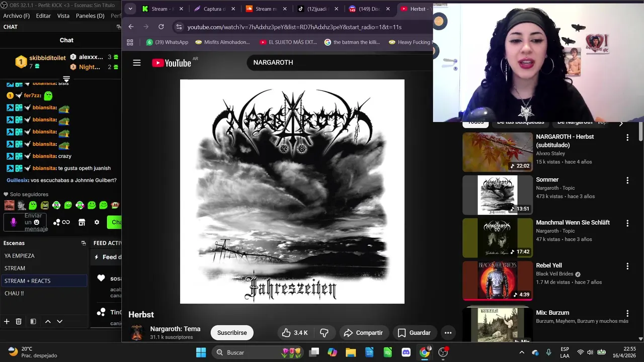The image size is (644, 362).
Task: Open options for NARGAROTH - Herbst (subtitulado)
Action: click(x=627, y=137)
